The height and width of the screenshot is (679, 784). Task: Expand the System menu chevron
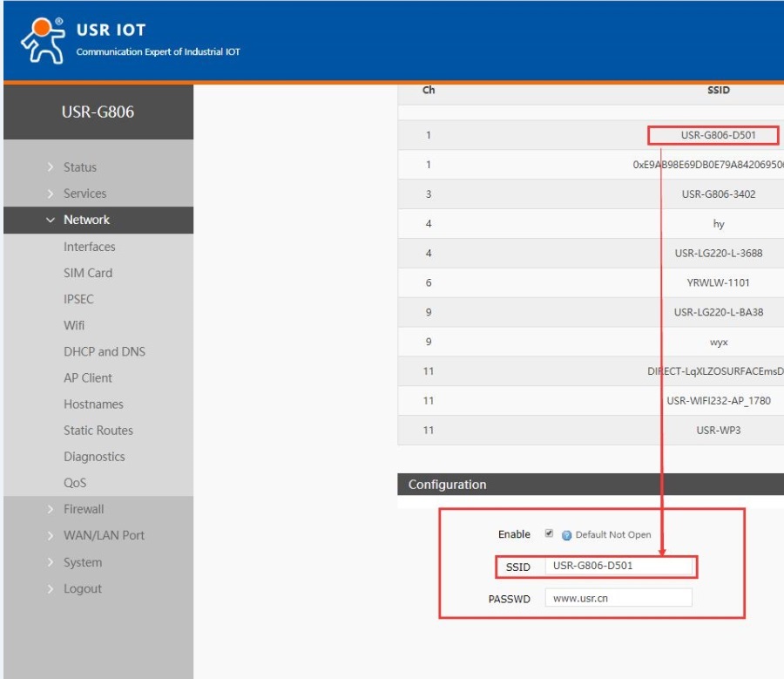tap(51, 562)
